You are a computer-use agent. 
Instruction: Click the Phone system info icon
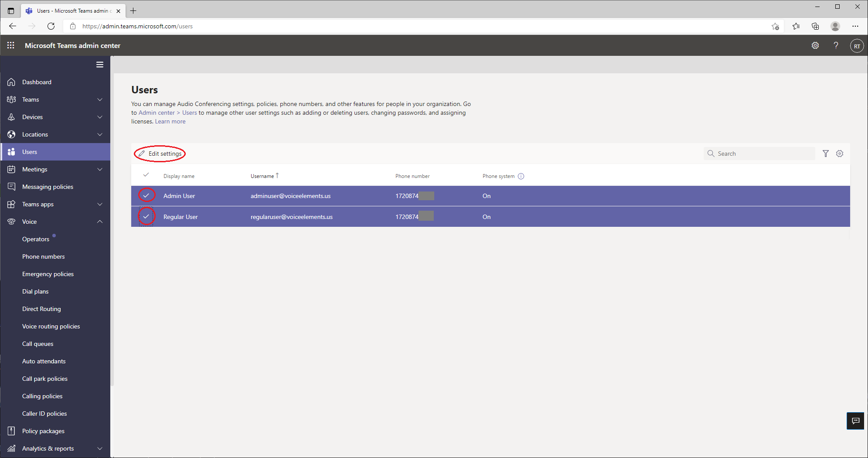tap(521, 176)
